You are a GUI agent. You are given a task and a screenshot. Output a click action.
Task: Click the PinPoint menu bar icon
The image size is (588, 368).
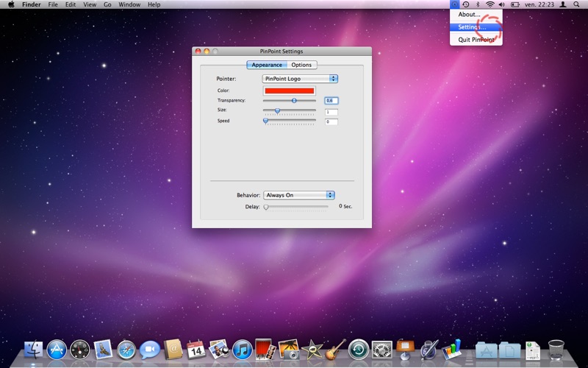pos(455,4)
